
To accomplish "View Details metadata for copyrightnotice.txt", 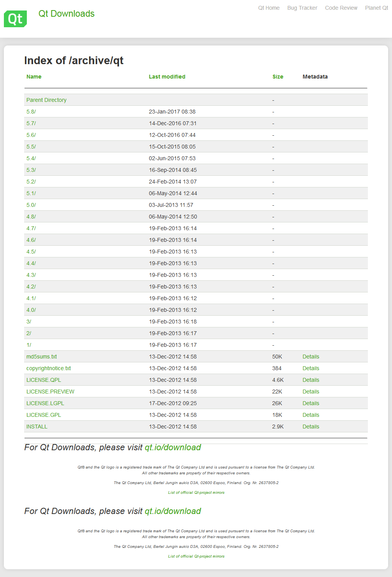I will [311, 368].
